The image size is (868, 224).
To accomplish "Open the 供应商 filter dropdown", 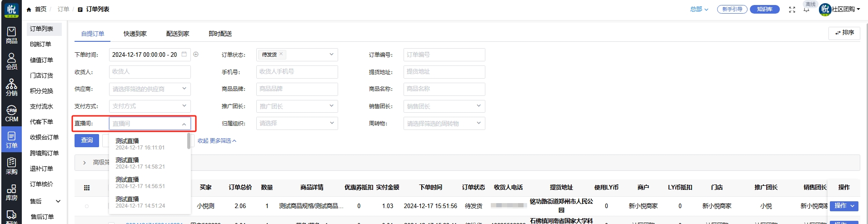I will click(x=150, y=89).
